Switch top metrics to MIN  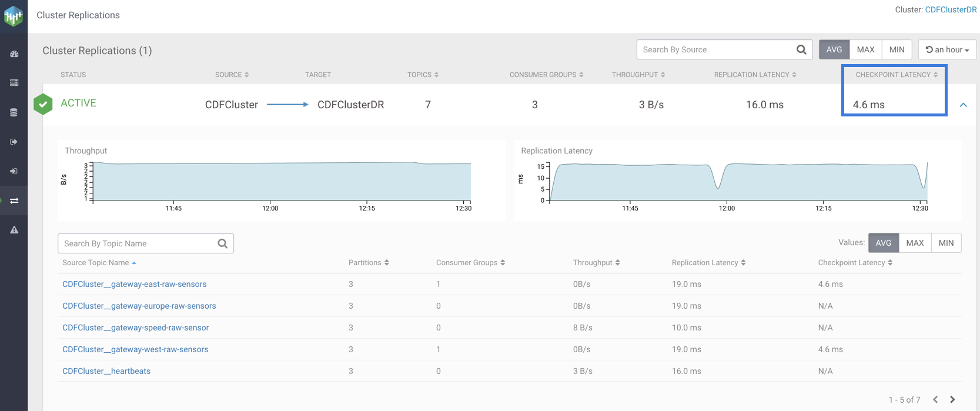(897, 50)
